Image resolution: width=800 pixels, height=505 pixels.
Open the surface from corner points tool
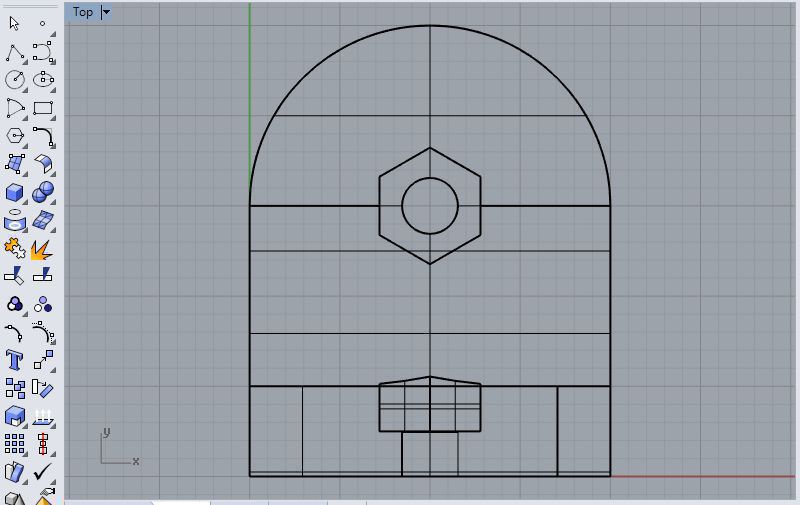[x=15, y=164]
